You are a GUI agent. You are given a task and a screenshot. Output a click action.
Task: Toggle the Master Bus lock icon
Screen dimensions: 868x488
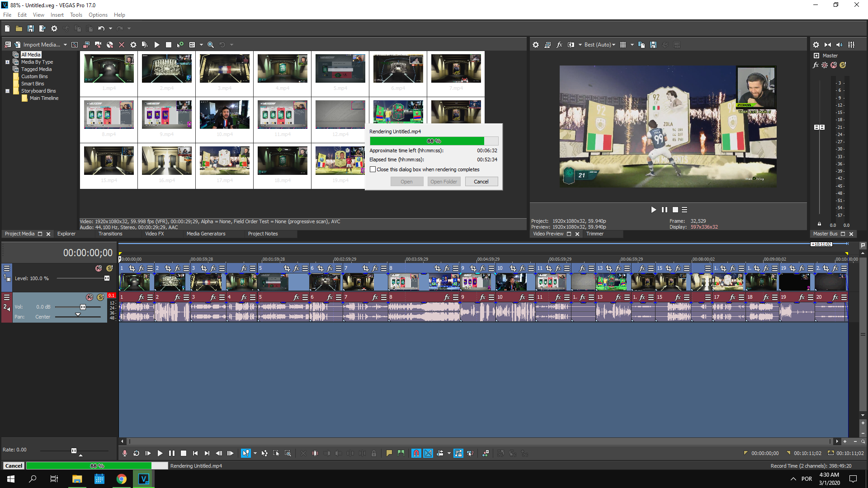point(819,224)
